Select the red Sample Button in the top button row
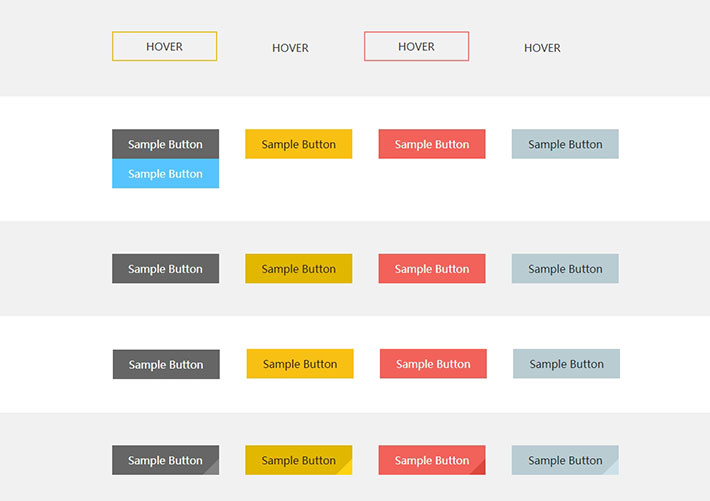This screenshot has width=710, height=501. pyautogui.click(x=431, y=144)
